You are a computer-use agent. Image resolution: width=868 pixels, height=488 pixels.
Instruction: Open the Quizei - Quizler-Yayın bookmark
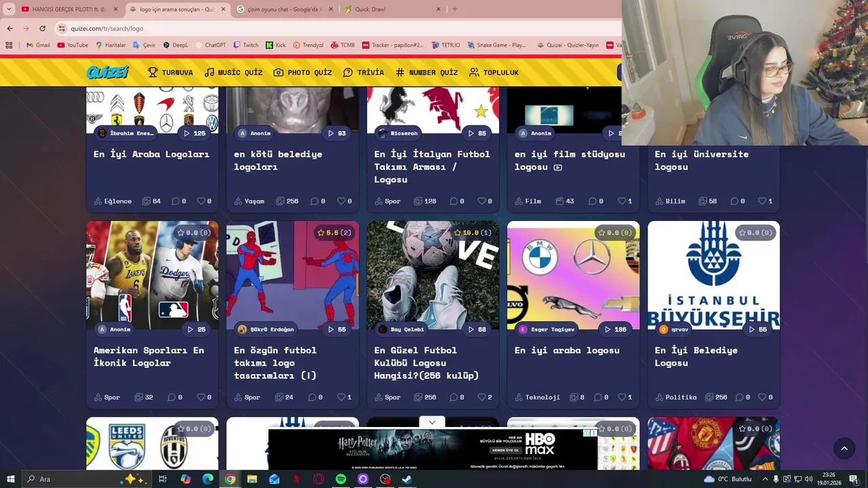(x=568, y=45)
